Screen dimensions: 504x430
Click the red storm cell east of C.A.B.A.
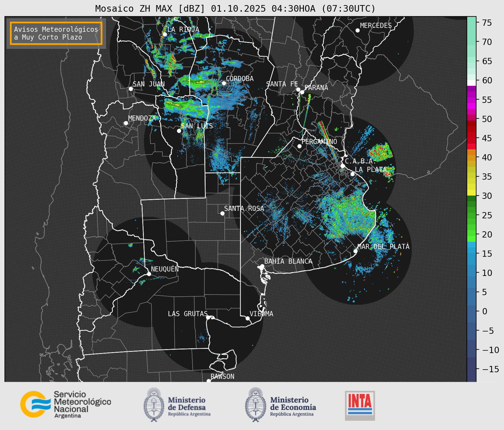pyautogui.click(x=380, y=152)
